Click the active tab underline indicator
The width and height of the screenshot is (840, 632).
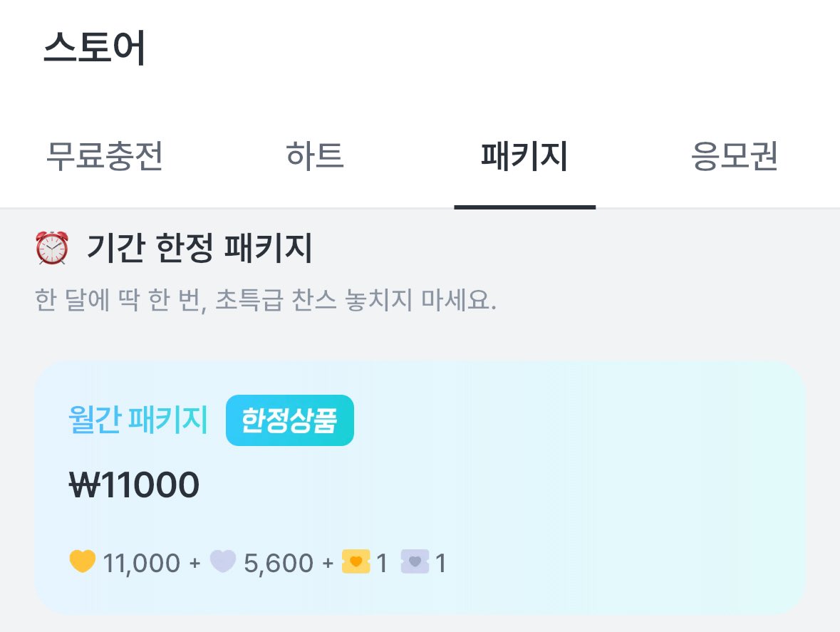click(x=524, y=207)
